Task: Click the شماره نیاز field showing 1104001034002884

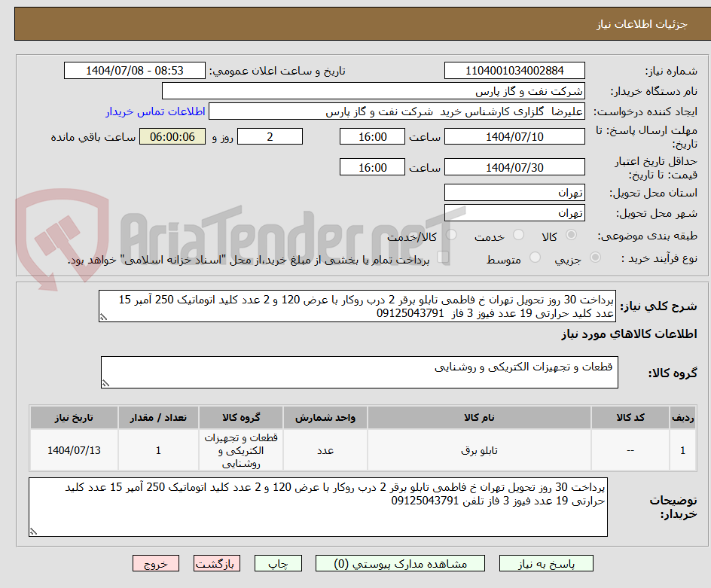Action: point(514,70)
